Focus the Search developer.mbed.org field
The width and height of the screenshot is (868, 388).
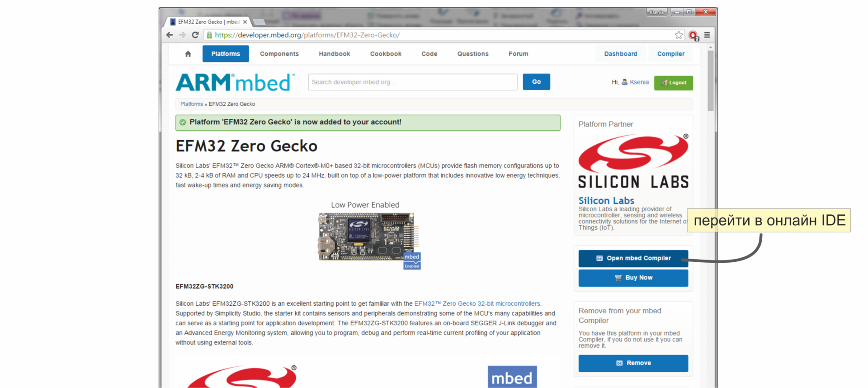point(413,82)
